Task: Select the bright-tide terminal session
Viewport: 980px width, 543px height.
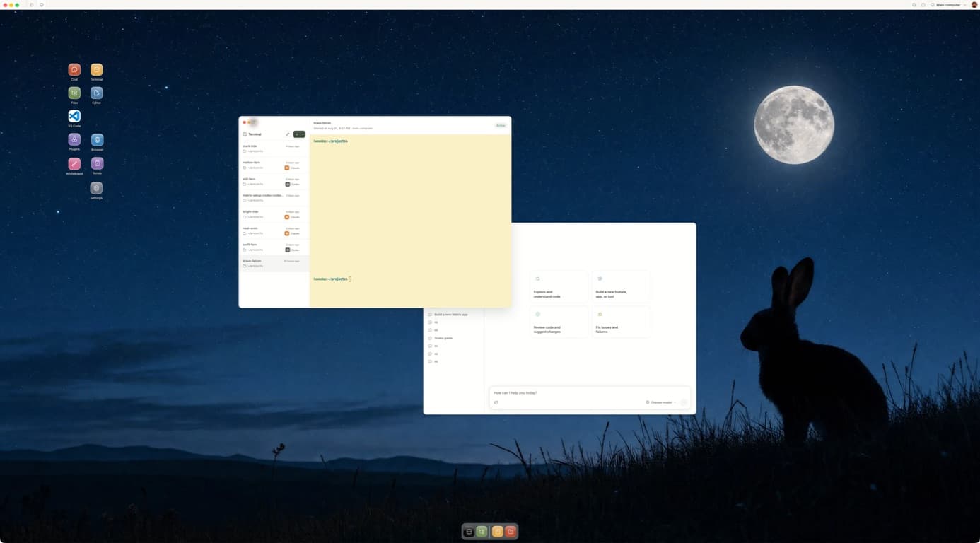Action: [x=274, y=214]
